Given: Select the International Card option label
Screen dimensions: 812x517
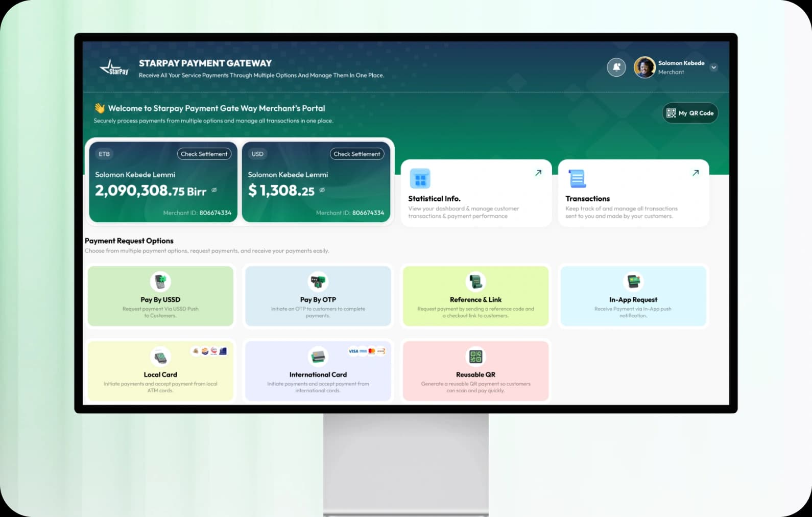Looking at the screenshot, I should 318,374.
